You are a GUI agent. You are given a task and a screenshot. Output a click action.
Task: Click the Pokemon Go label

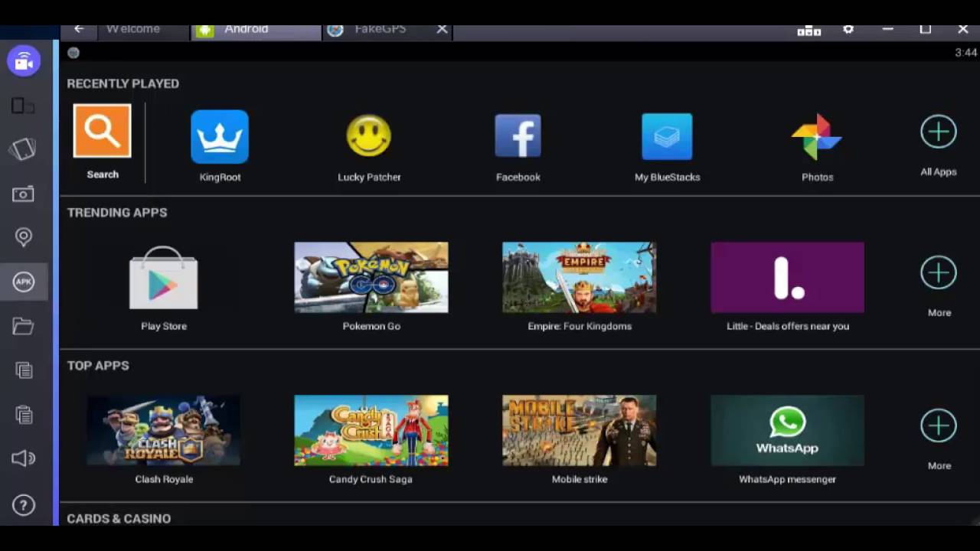coord(371,326)
